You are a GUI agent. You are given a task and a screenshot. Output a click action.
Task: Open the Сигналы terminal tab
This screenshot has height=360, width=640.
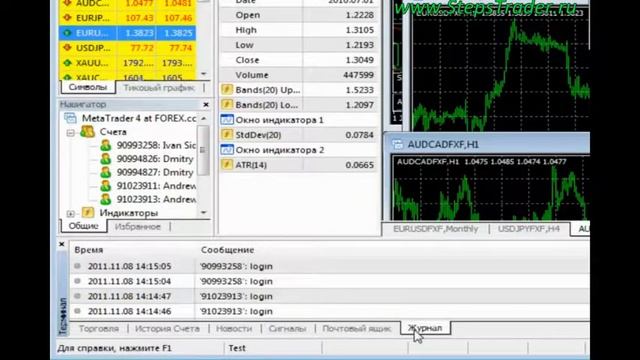point(287,329)
